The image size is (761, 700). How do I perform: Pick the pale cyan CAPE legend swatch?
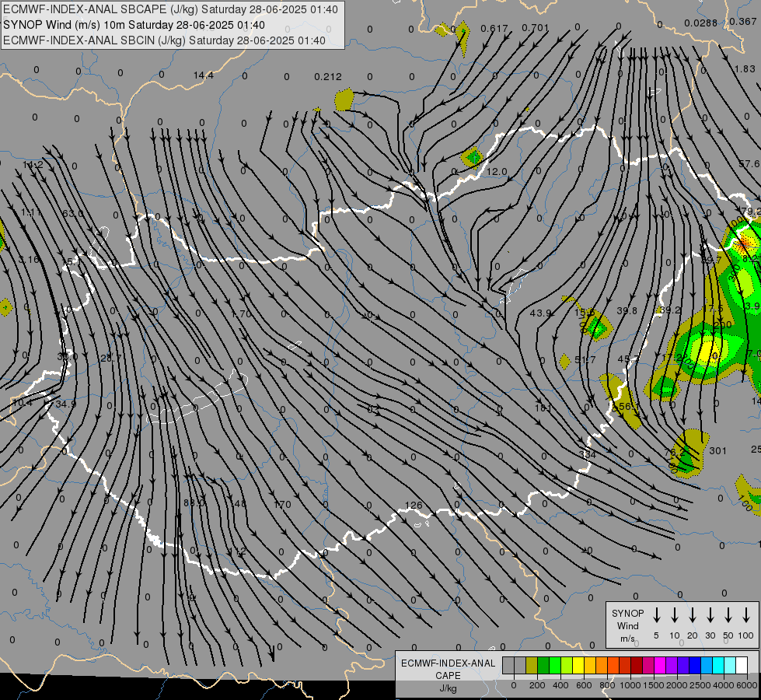[731, 665]
